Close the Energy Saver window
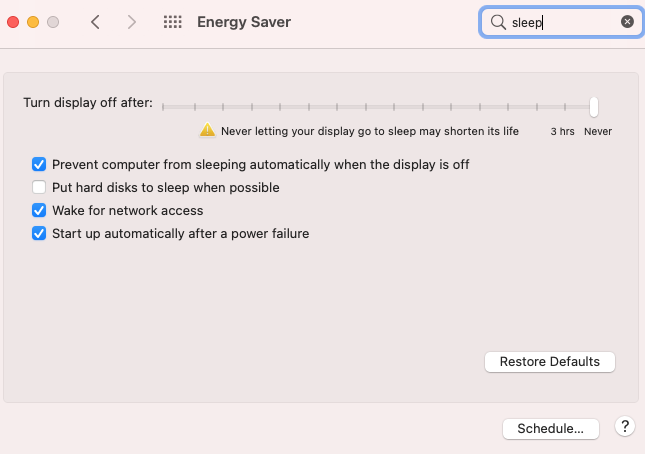645x454 pixels. [x=13, y=22]
